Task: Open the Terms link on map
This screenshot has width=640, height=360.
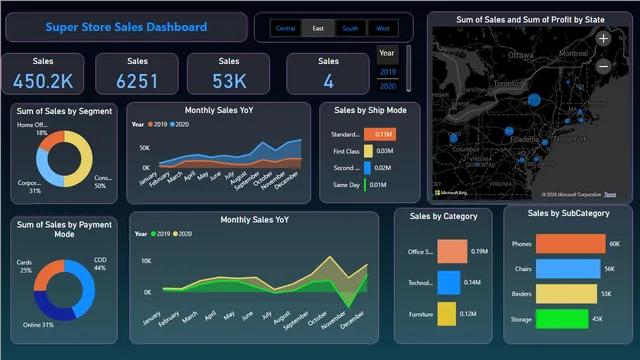Action: pos(610,194)
